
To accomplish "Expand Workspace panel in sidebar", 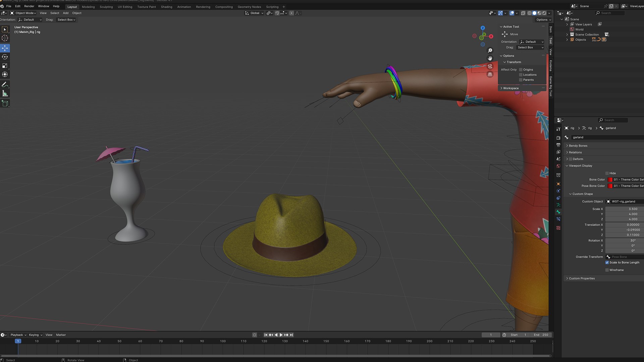I will tap(522, 88).
